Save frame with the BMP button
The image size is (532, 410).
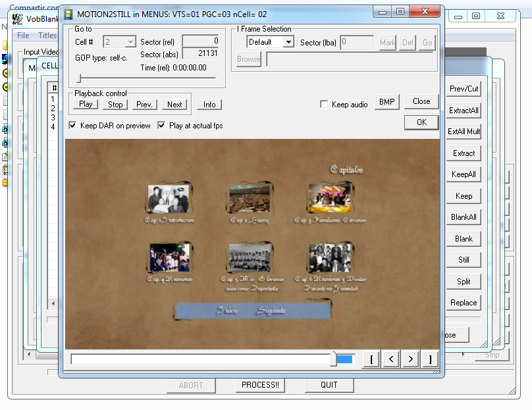pyautogui.click(x=386, y=102)
